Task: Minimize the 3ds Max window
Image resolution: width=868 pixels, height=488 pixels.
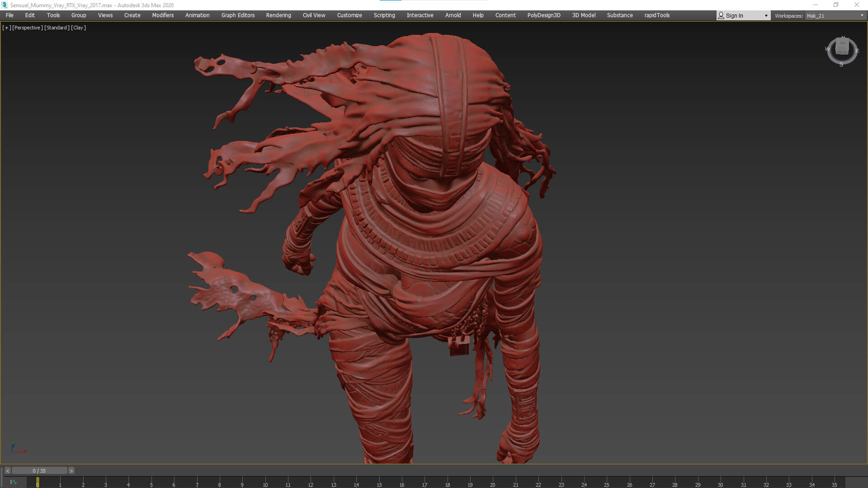Action: (x=816, y=5)
